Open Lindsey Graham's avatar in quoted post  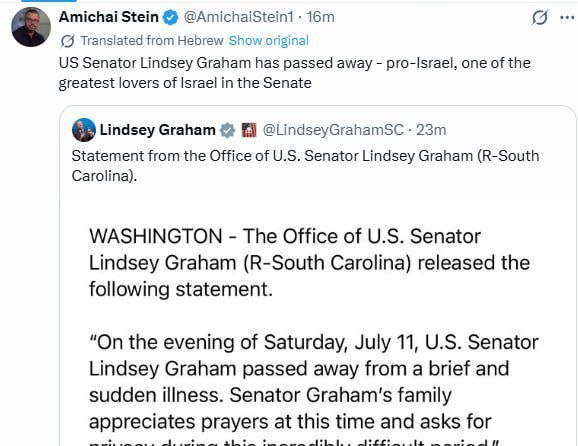coord(84,130)
